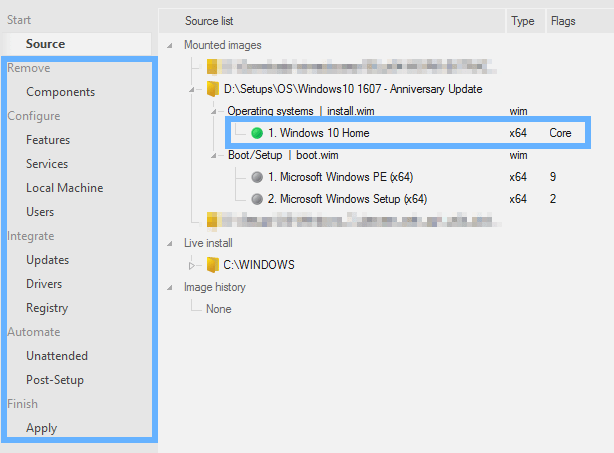Click the x64 type of Microsoft Windows PE
Screen dimensions: 614x453
[518, 177]
